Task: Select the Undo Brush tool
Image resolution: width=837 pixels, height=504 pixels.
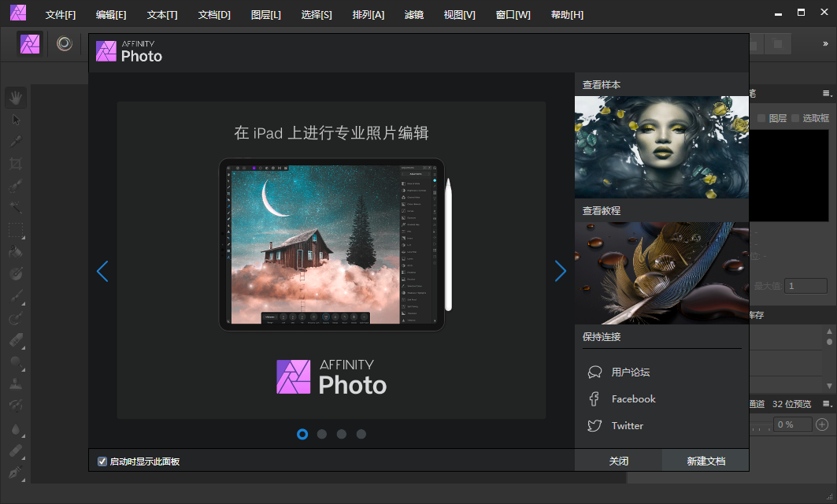Action: click(x=16, y=406)
